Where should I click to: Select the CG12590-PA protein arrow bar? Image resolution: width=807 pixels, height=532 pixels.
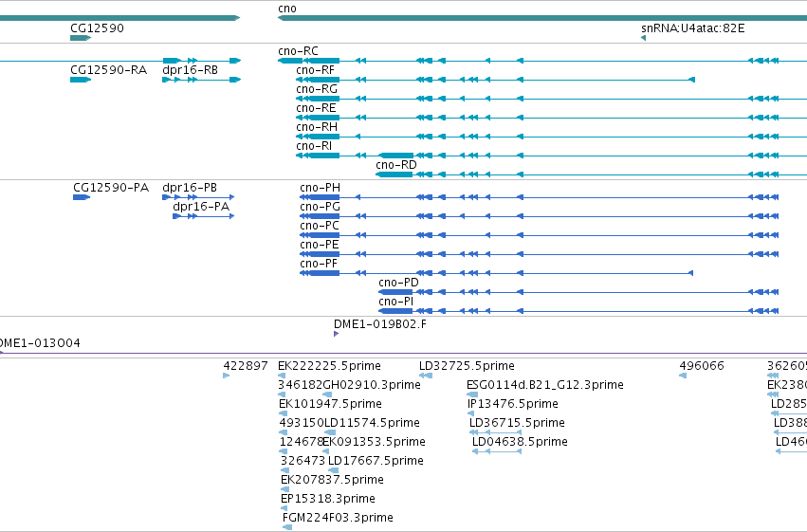coord(82,197)
